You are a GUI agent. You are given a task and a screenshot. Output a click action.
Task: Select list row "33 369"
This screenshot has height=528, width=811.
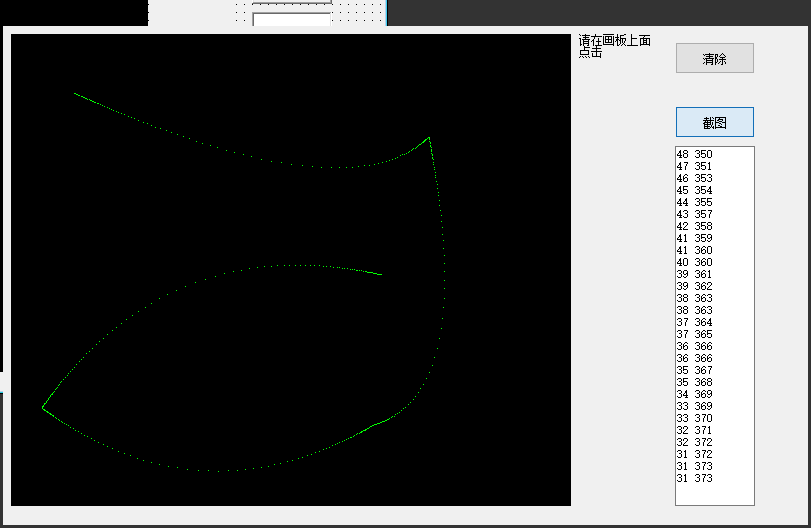click(x=714, y=406)
